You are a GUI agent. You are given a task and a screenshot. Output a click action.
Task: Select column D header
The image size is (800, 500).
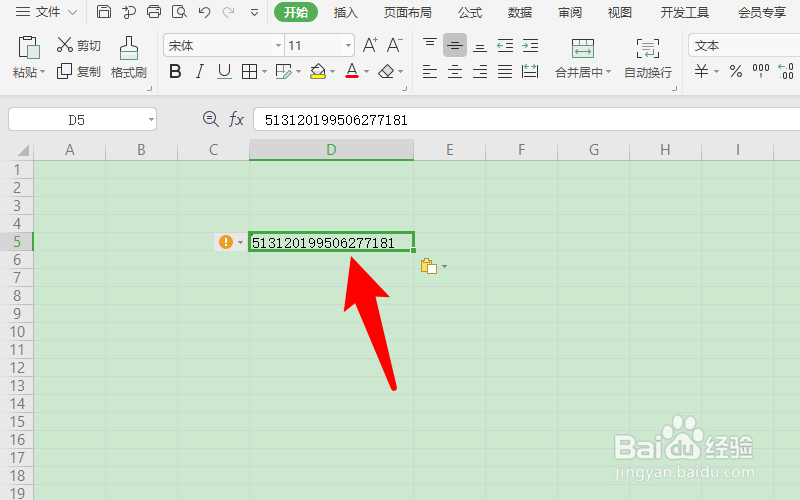[x=331, y=149]
